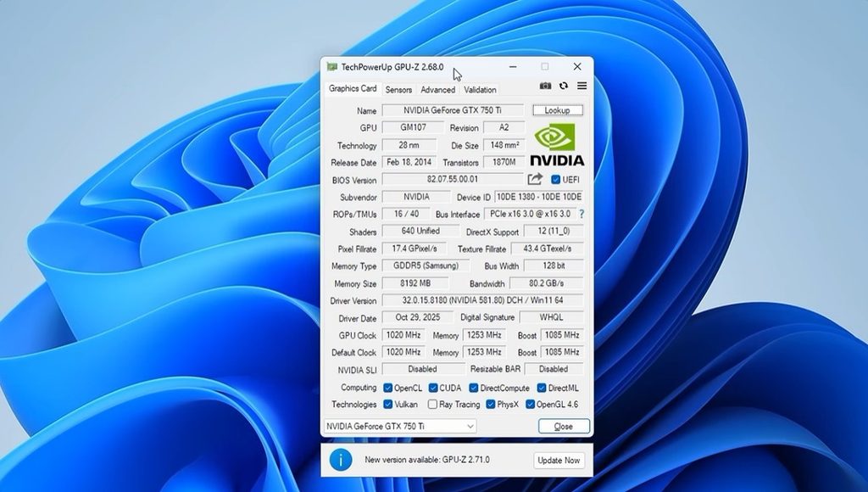868x492 pixels.
Task: Toggle the DirectCompute checkbox
Action: 473,388
